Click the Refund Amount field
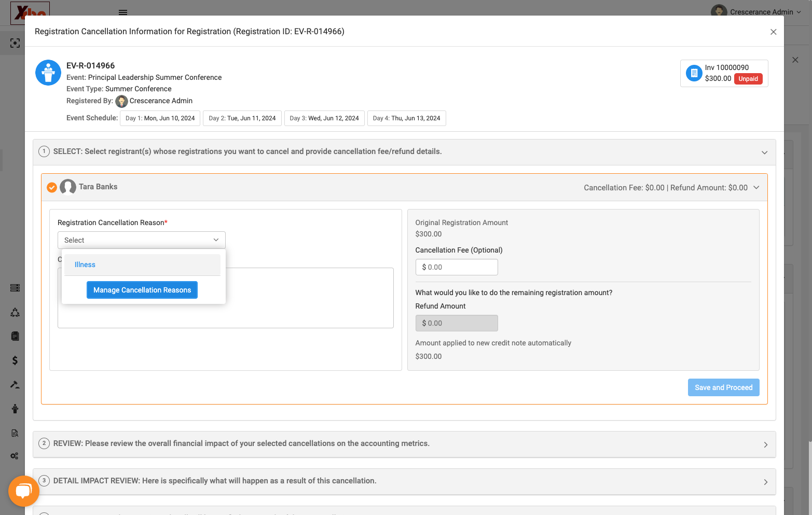This screenshot has height=515, width=812. coord(457,323)
